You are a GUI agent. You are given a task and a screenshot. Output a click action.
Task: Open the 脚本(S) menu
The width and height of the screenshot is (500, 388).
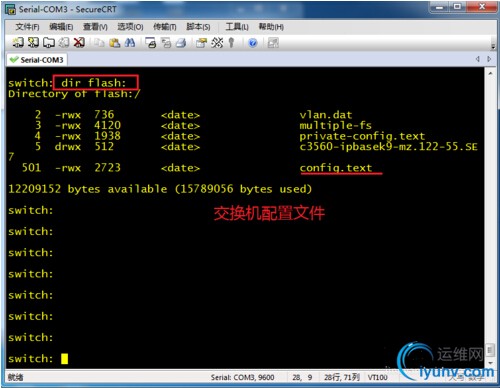[198, 27]
